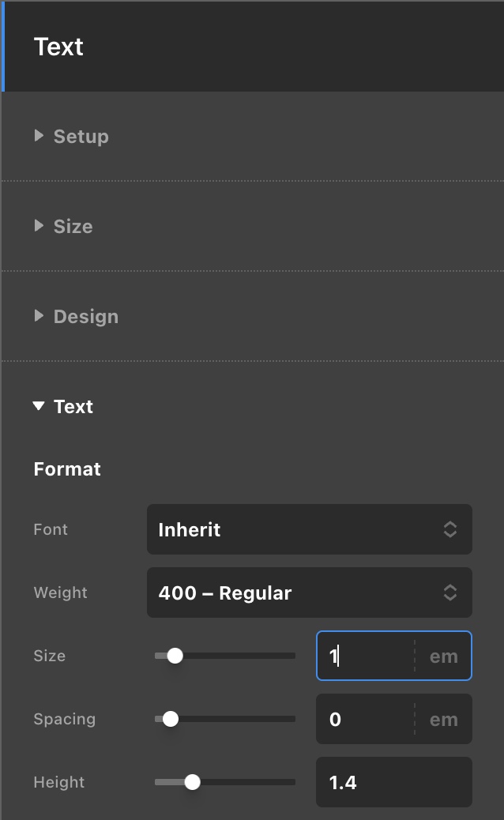Screen dimensions: 504x820
Task: Expand the Setup section triangle
Action: click(39, 136)
